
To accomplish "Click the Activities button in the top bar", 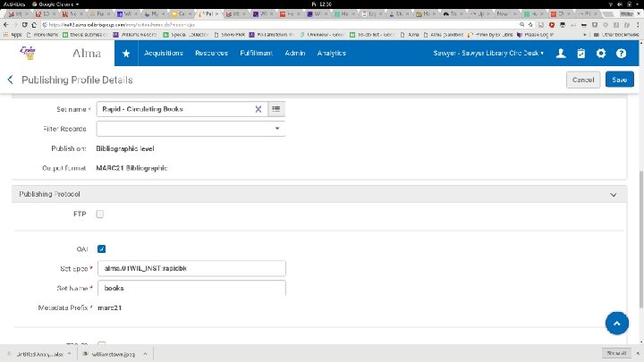I will click(14, 4).
